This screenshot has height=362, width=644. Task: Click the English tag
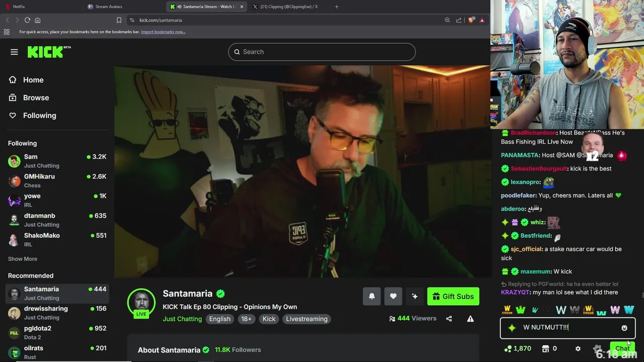click(220, 319)
